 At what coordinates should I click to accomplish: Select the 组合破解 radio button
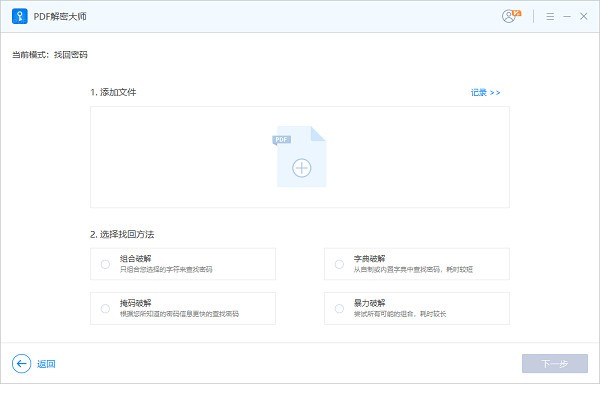click(x=105, y=264)
